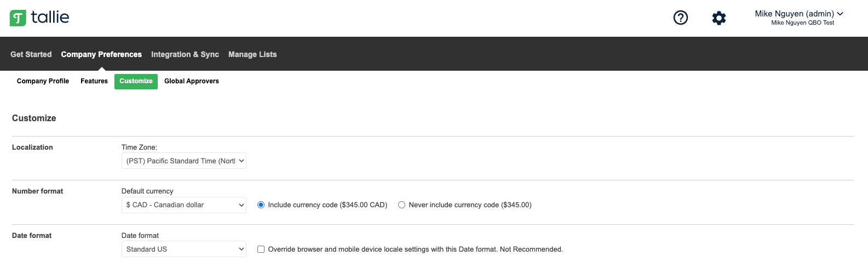Open the Company Profile tab
The height and width of the screenshot is (267, 868).
tap(43, 81)
